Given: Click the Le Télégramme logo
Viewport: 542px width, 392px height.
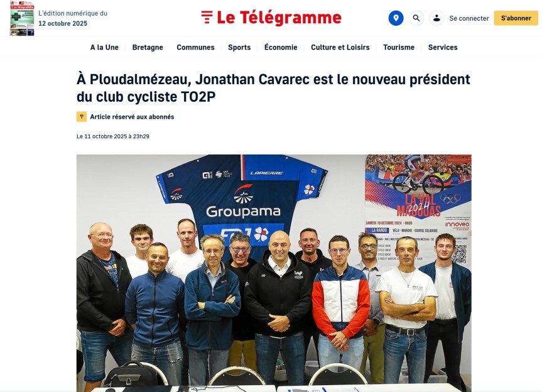Looking at the screenshot, I should click(x=271, y=18).
